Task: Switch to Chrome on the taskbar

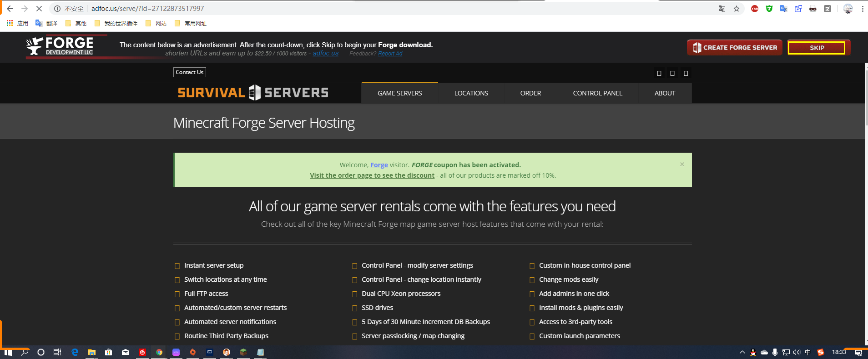Action: [159, 352]
